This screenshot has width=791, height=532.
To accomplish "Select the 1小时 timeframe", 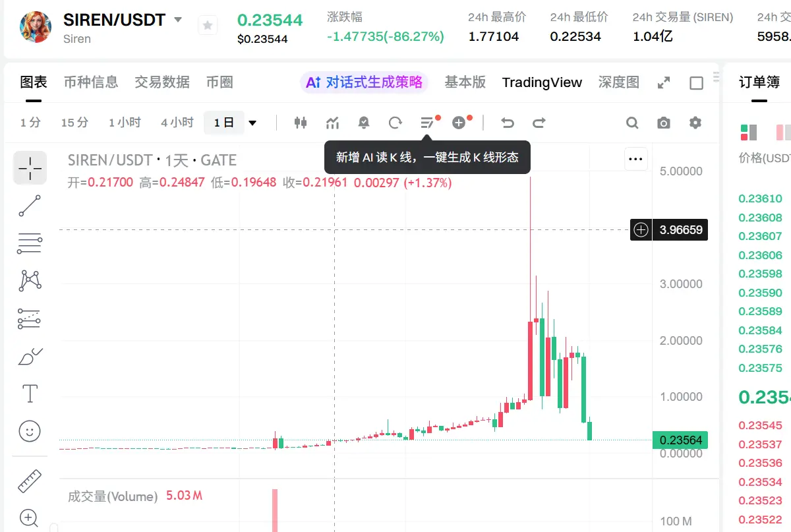I will tap(125, 123).
